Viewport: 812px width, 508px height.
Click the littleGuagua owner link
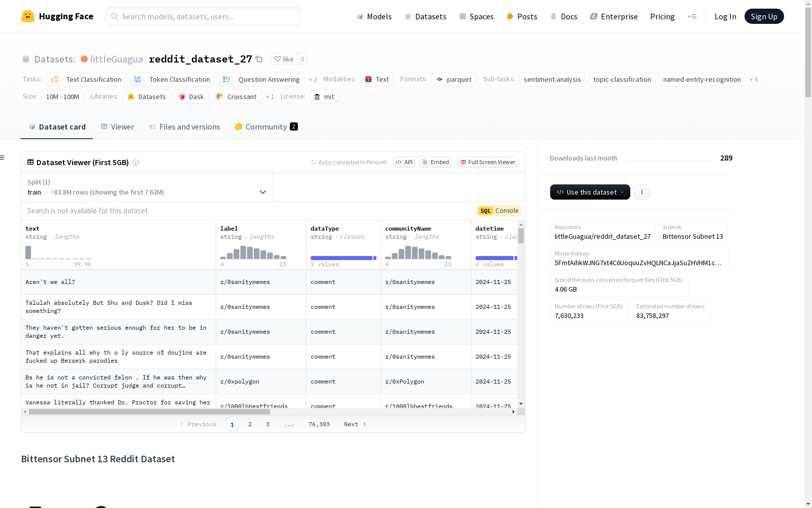(116, 59)
